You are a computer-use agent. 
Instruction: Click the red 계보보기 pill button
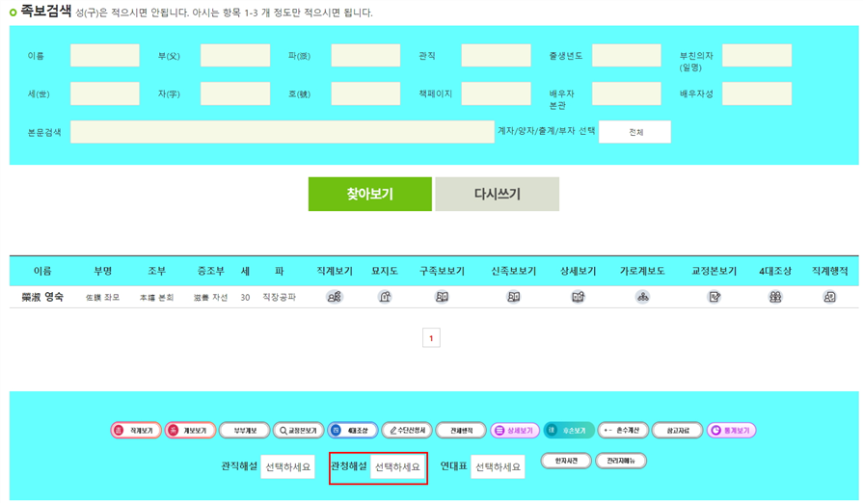[190, 430]
